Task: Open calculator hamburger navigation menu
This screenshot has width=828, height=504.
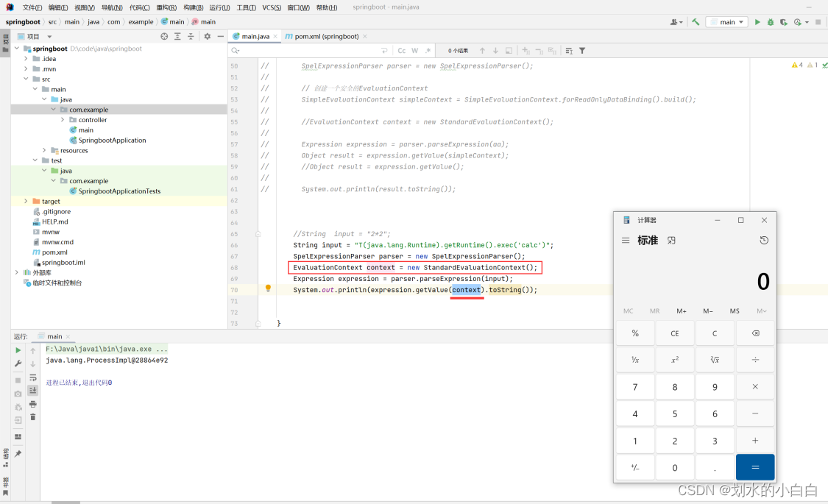Action: [625, 240]
